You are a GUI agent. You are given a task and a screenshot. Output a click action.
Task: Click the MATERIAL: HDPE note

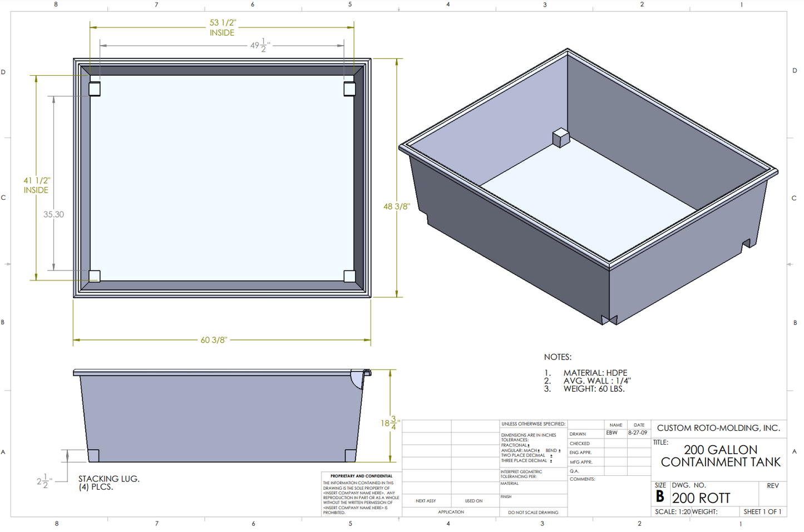coord(595,372)
